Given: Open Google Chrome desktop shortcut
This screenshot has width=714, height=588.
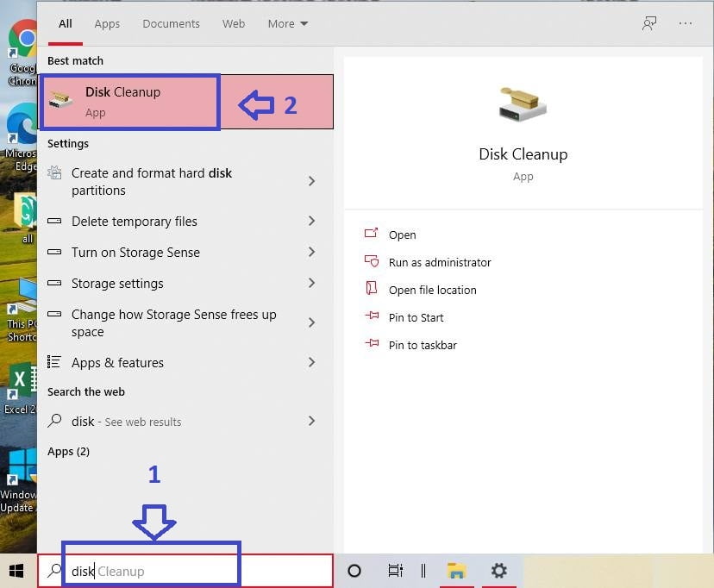Looking at the screenshot, I should click(21, 53).
